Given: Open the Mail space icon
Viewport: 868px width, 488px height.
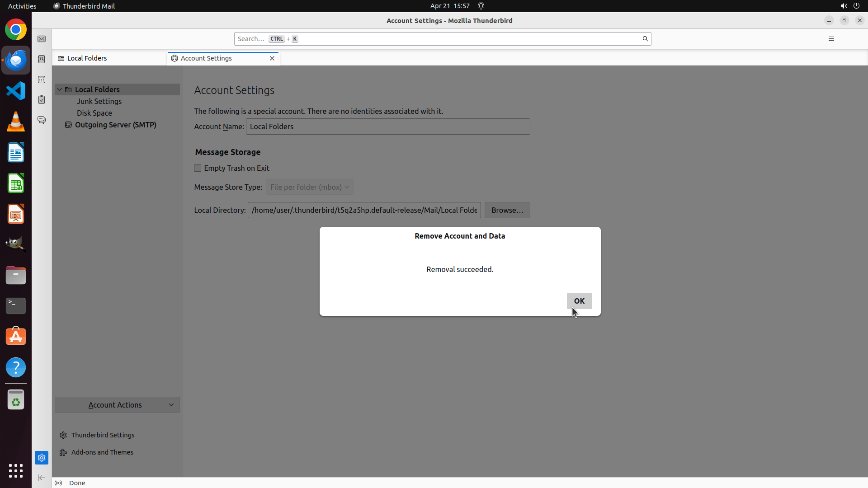Looking at the screenshot, I should coord(42,39).
